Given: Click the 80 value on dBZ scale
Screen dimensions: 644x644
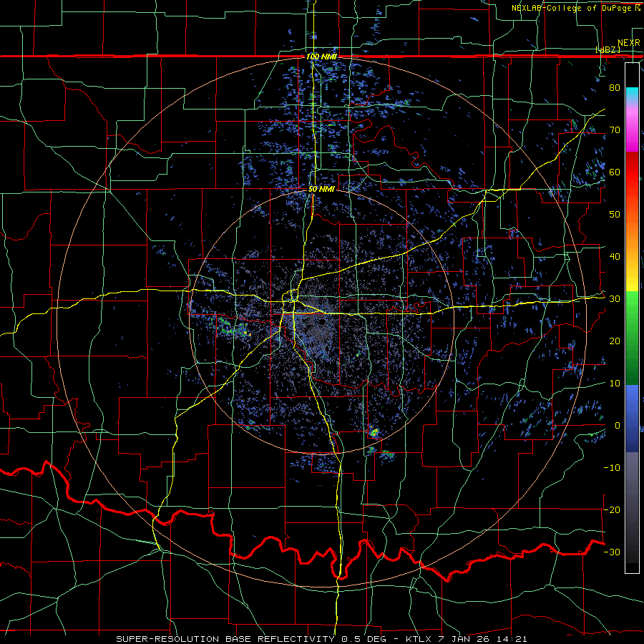Looking at the screenshot, I should coord(615,88).
